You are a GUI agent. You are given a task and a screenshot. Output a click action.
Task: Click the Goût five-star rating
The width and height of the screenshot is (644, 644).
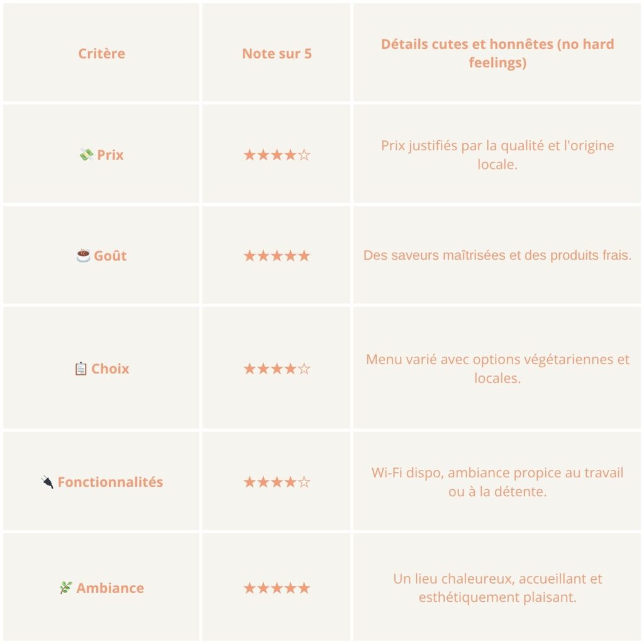(x=277, y=255)
